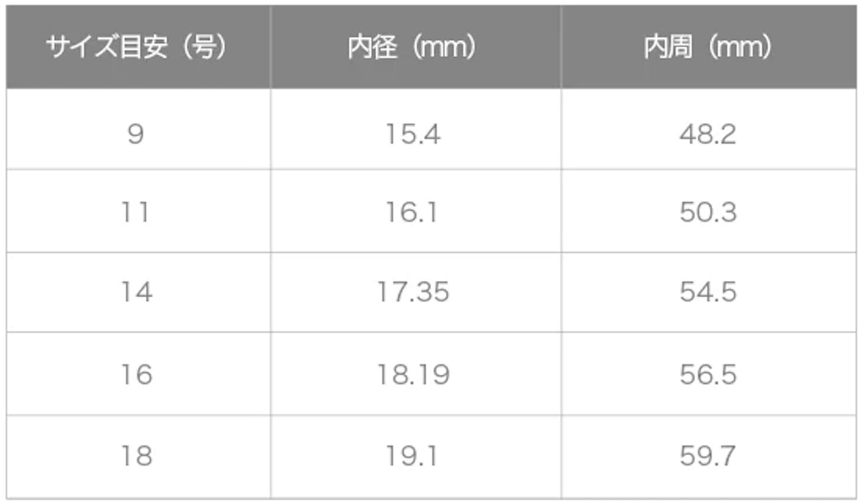This screenshot has height=504, width=864.
Task: Click the 16.1 inner diameter value
Action: [411, 212]
